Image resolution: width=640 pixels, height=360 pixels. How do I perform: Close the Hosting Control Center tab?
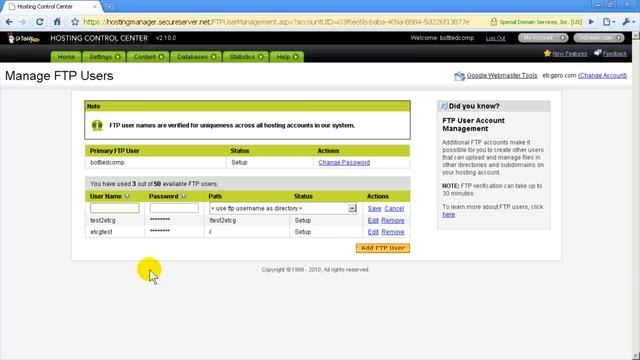(95, 7)
